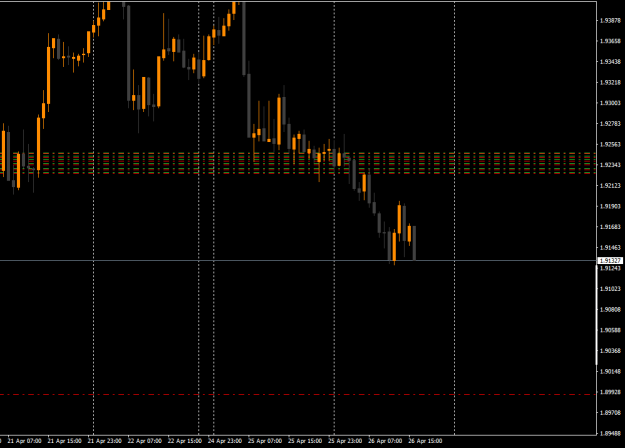Click the 1.90808 price axis label
625x448 pixels.
pyautogui.click(x=610, y=310)
